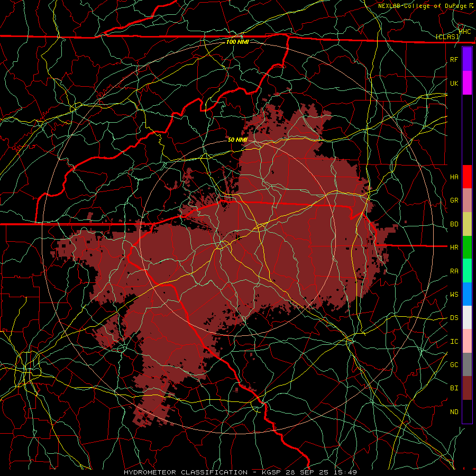This screenshot has height=476, width=476.
Task: Click the BI legend label
Action: point(454,388)
